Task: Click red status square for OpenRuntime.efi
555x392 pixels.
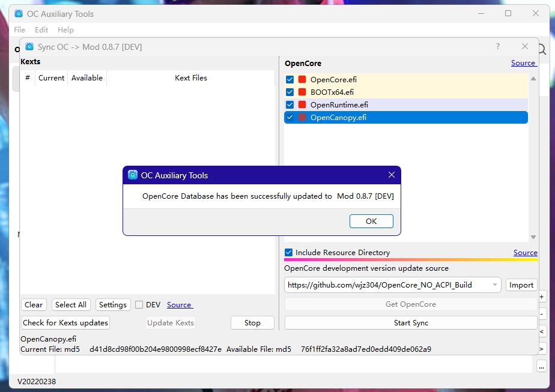Action: click(x=302, y=104)
